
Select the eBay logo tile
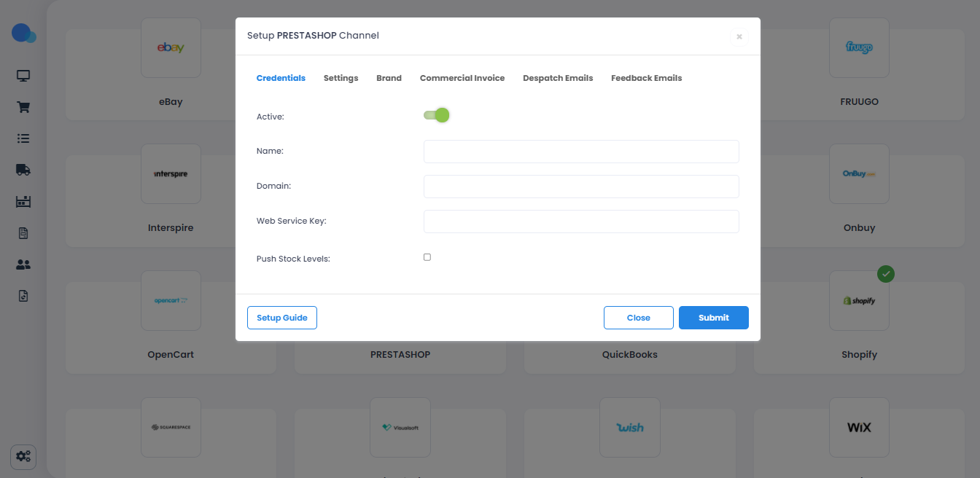tap(171, 48)
